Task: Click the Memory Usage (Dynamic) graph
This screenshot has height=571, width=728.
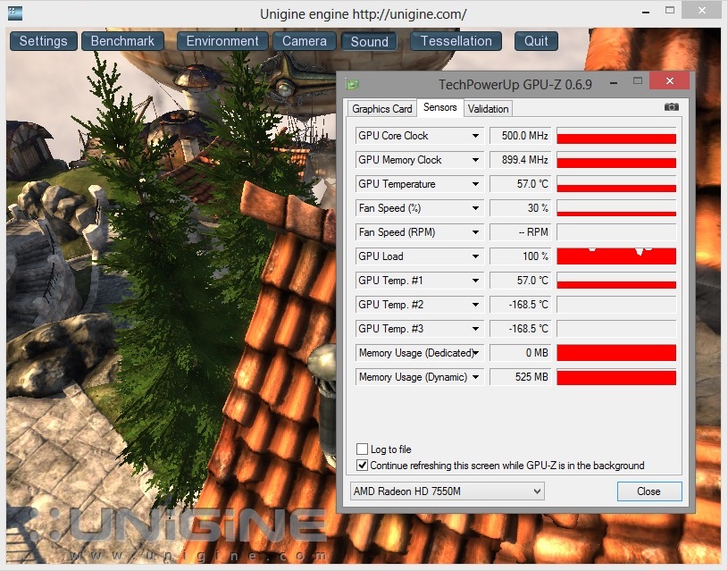Action: 616,377
